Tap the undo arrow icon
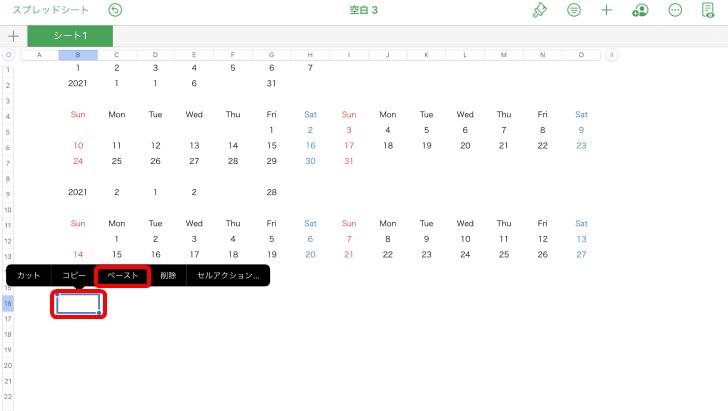This screenshot has width=728, height=411. [x=115, y=10]
